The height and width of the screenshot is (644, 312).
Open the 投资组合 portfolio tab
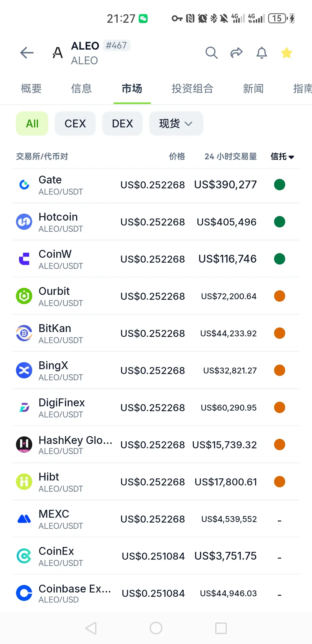(x=193, y=89)
